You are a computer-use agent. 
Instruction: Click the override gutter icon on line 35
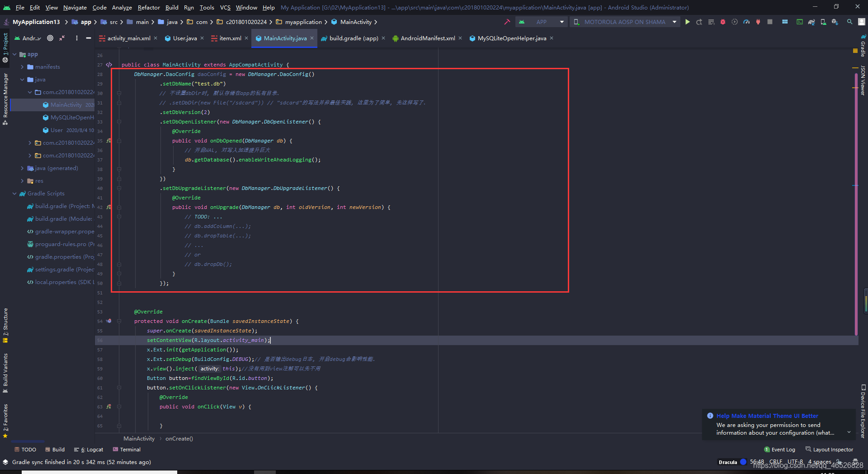108,141
